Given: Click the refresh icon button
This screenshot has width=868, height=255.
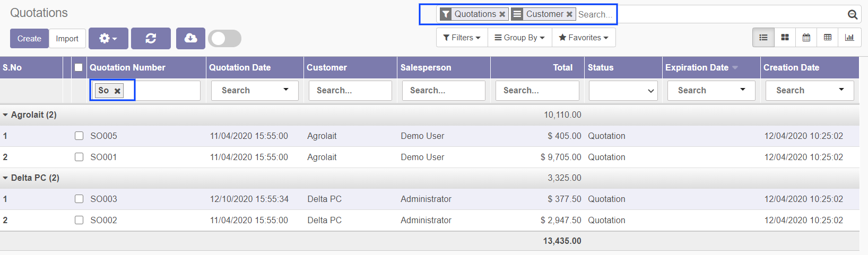Looking at the screenshot, I should [x=151, y=38].
